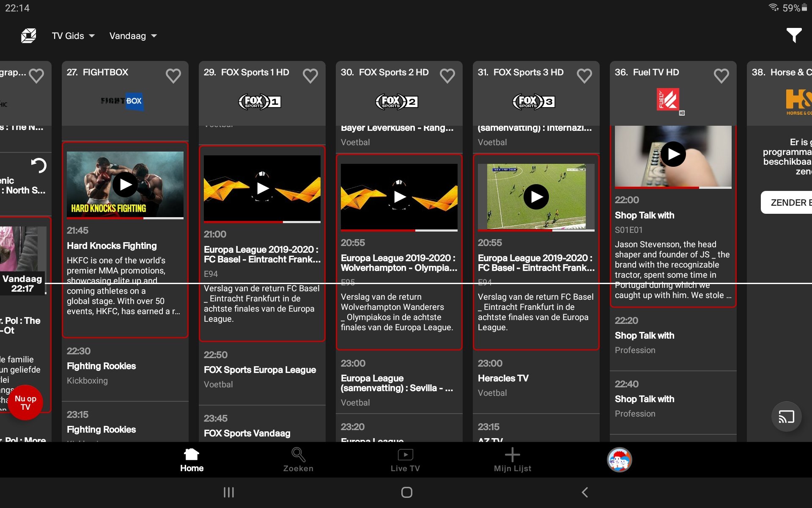This screenshot has width=812, height=508.
Task: Click the Vandaag 22:17 time marker
Action: tap(22, 284)
